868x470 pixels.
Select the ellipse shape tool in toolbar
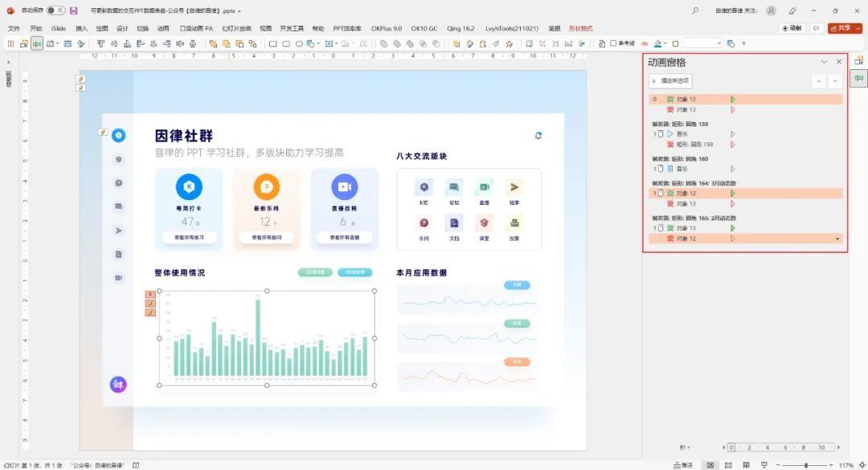click(x=299, y=43)
